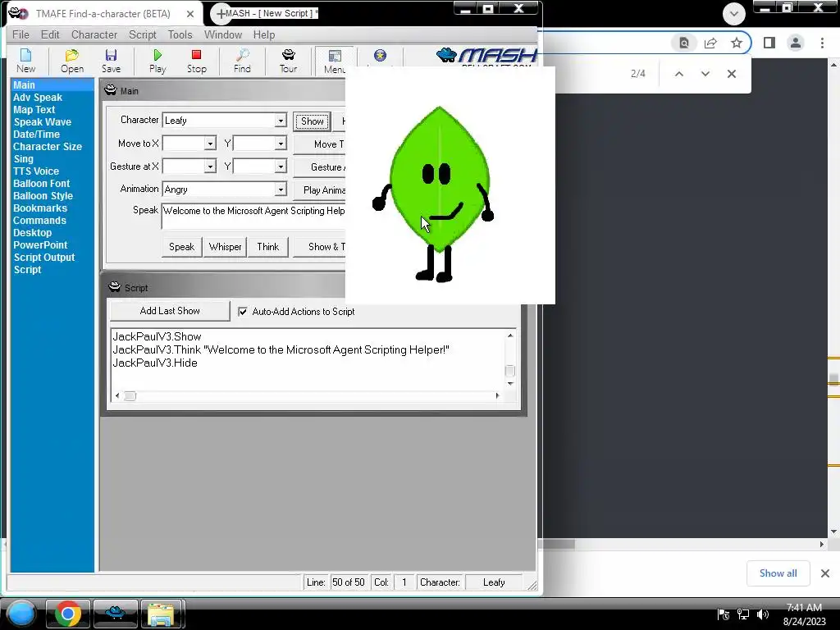Click the Show character button
Viewport: 840px width, 630px height.
(313, 121)
